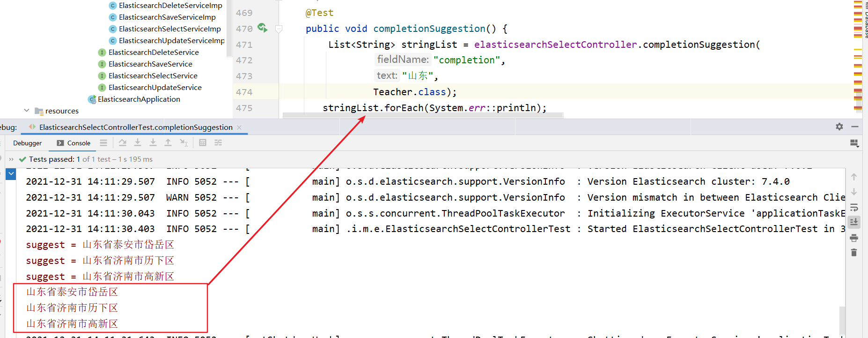This screenshot has height=338, width=868.
Task: Click the blue fold arrow in console gutter
Action: pos(11,174)
